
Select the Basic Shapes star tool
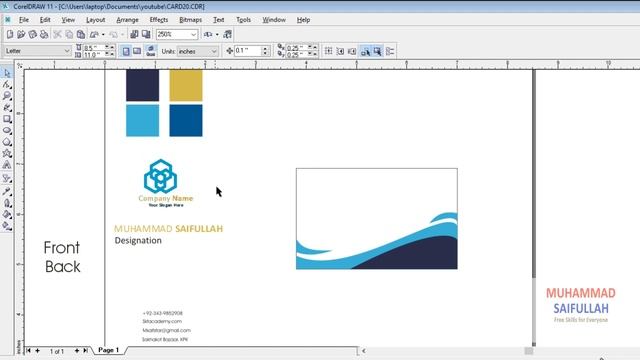coord(7,153)
